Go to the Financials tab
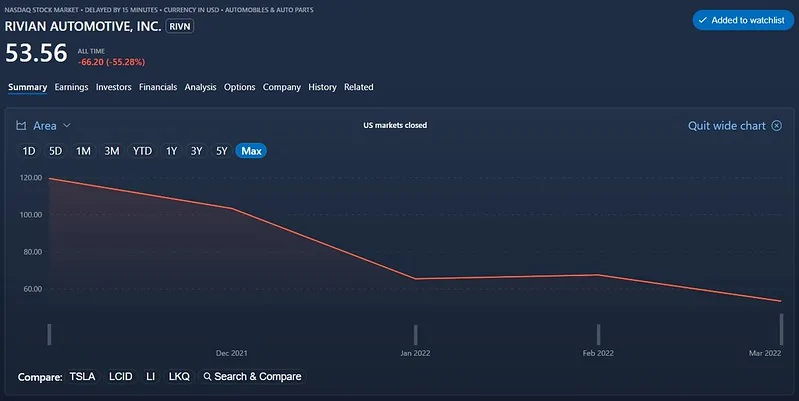The image size is (799, 401). pos(158,87)
